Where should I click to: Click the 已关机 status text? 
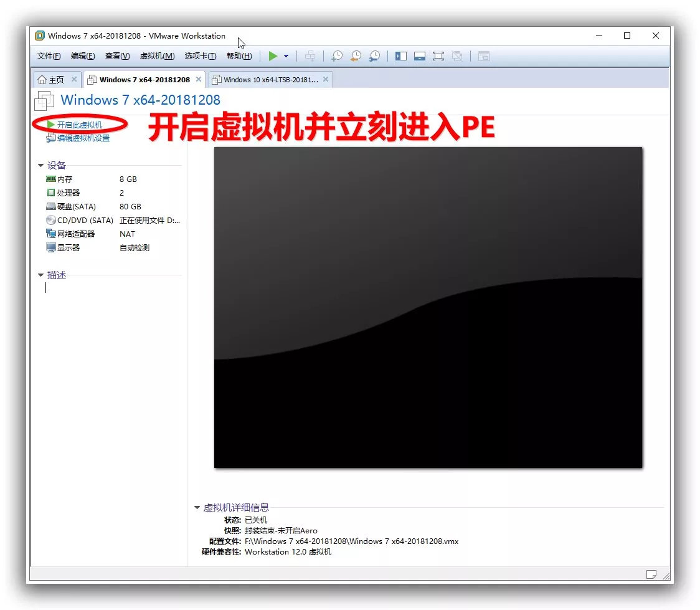click(x=256, y=520)
